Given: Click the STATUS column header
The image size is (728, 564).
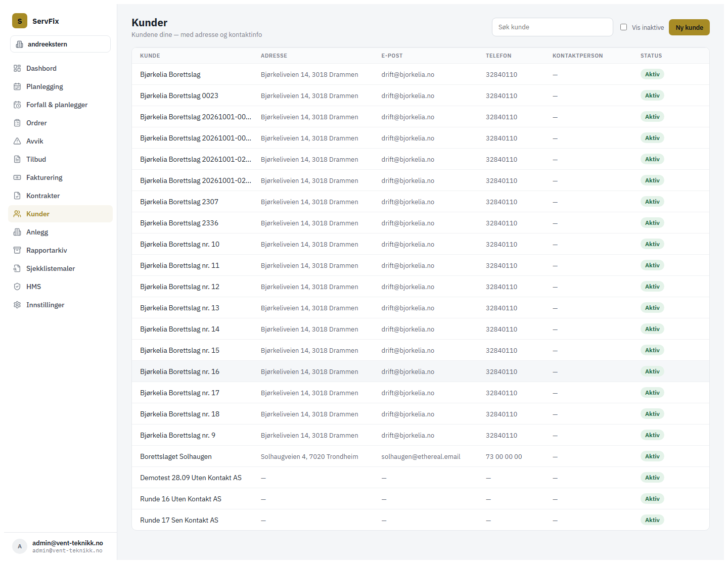Looking at the screenshot, I should (x=651, y=56).
